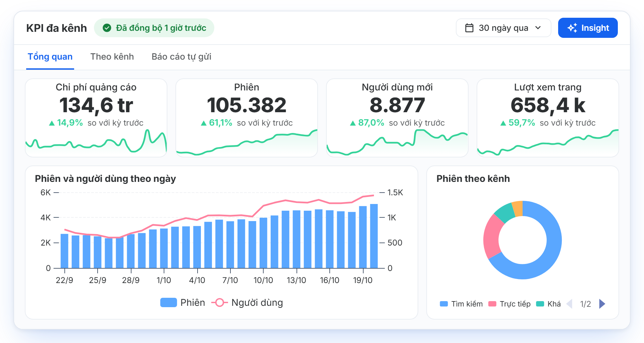Click the orange donut segment
Image resolution: width=644 pixels, height=343 pixels.
pos(517,209)
